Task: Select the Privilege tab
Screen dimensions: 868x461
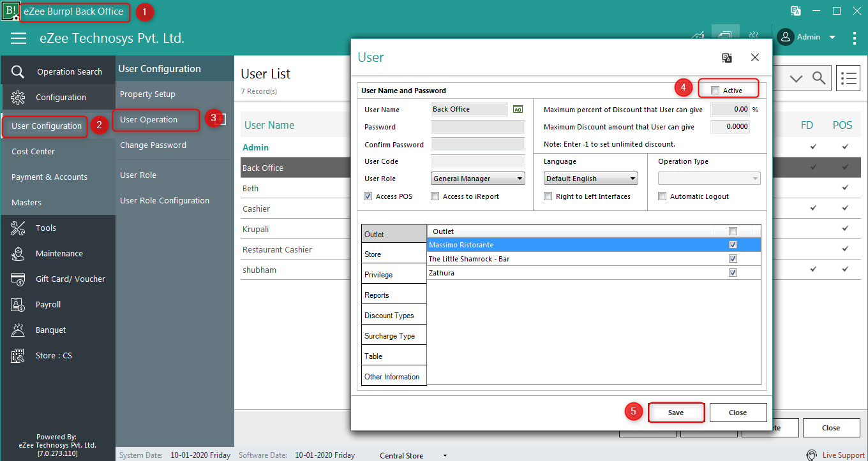Action: click(394, 274)
